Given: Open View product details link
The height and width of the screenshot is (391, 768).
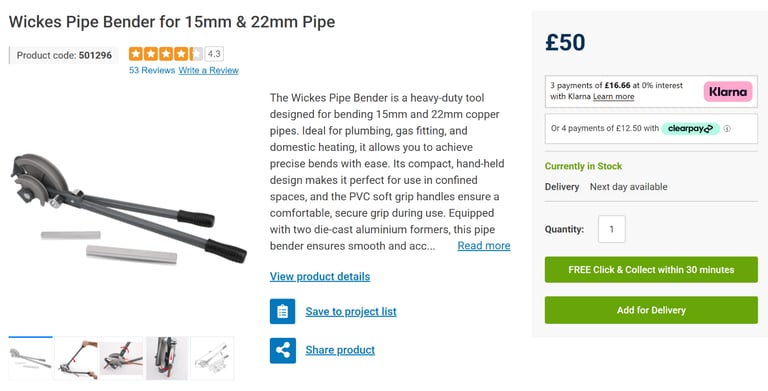Looking at the screenshot, I should pyautogui.click(x=320, y=276).
